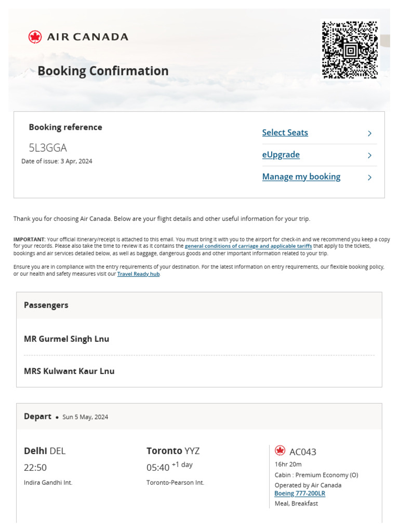Image resolution: width=399 pixels, height=532 pixels.
Task: Click the Boeing 777-200LR aircraft link
Action: pyautogui.click(x=300, y=494)
